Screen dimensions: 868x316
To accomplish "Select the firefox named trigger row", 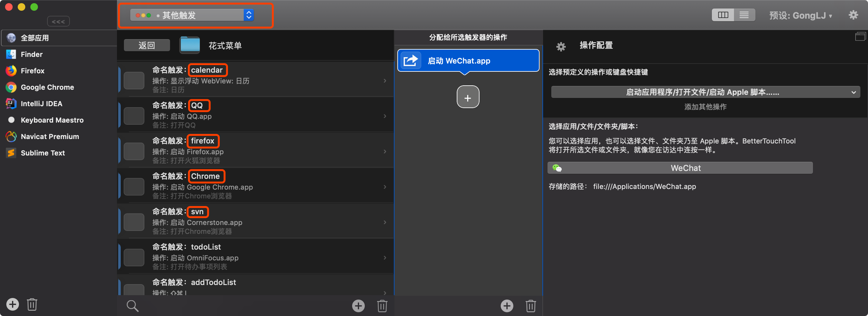I will coord(256,150).
